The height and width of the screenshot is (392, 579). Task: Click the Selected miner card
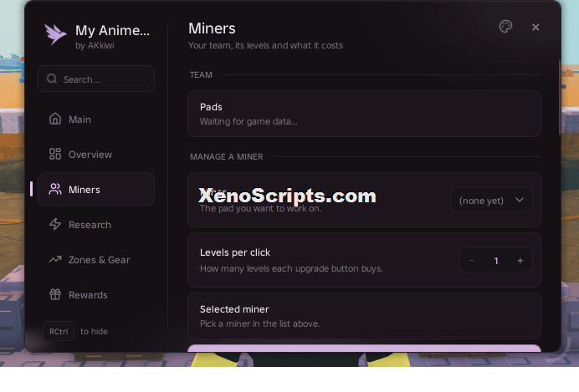[364, 316]
